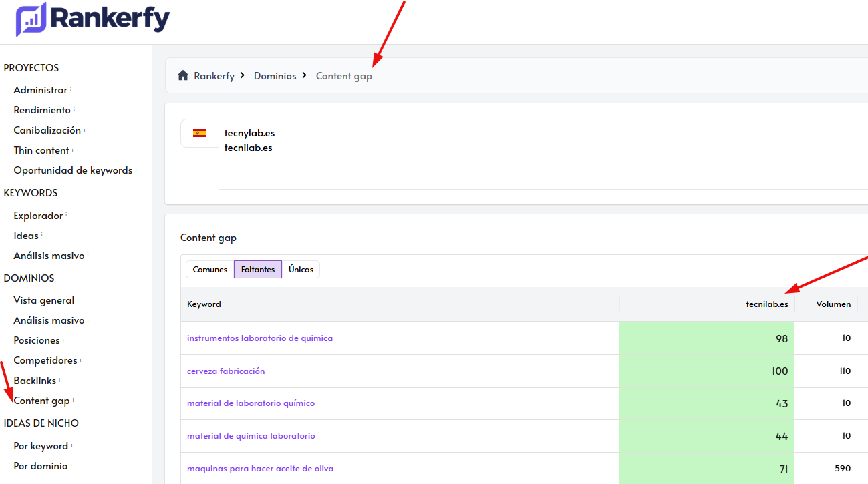Open Thin content in the sidebar

tap(41, 150)
